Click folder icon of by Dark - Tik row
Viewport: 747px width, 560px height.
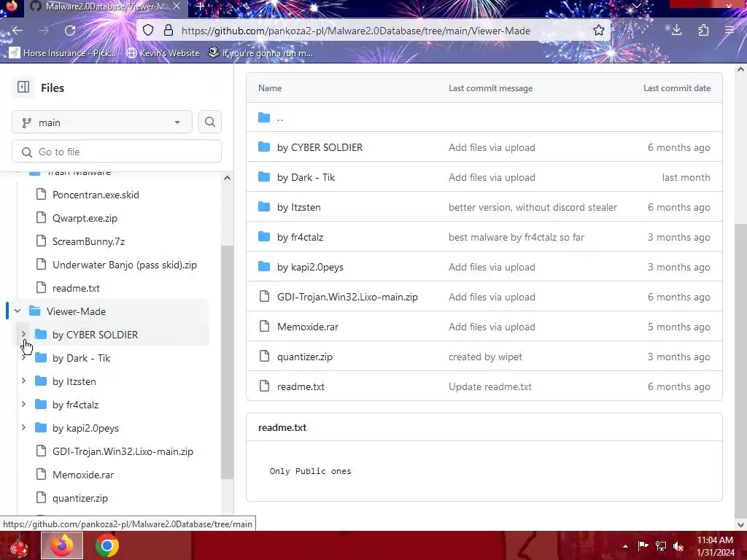(x=264, y=177)
